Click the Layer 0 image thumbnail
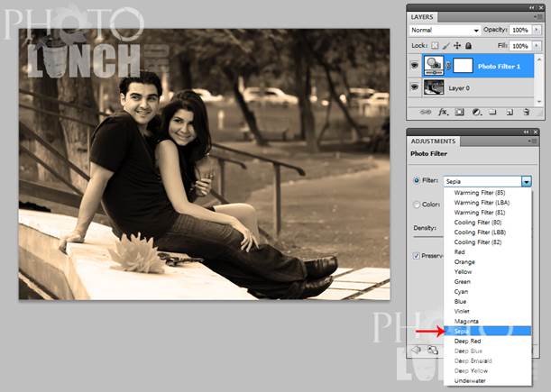 tap(434, 87)
